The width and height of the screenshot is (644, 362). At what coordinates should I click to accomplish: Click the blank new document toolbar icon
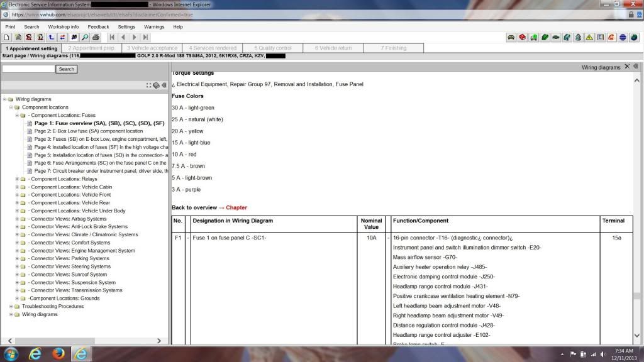pos(6,37)
